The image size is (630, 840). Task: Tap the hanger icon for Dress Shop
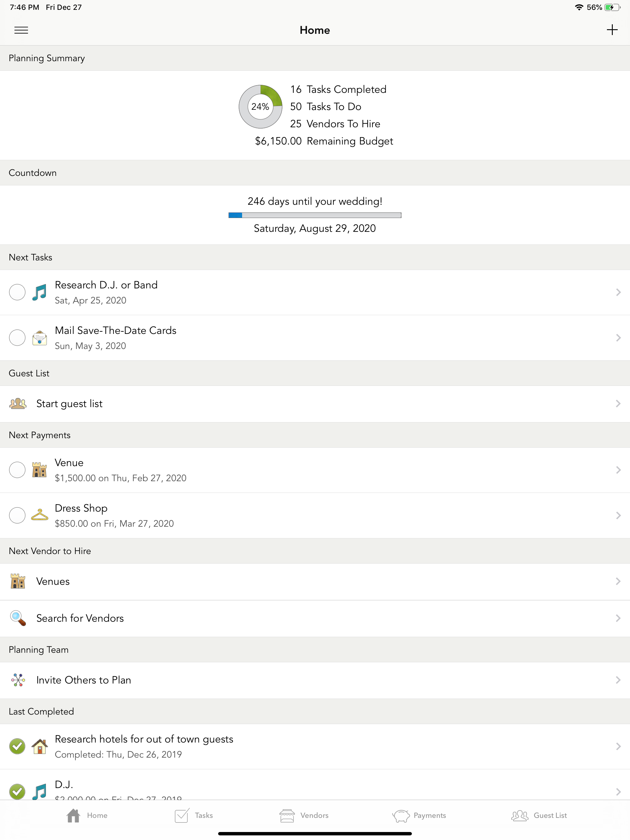point(39,515)
